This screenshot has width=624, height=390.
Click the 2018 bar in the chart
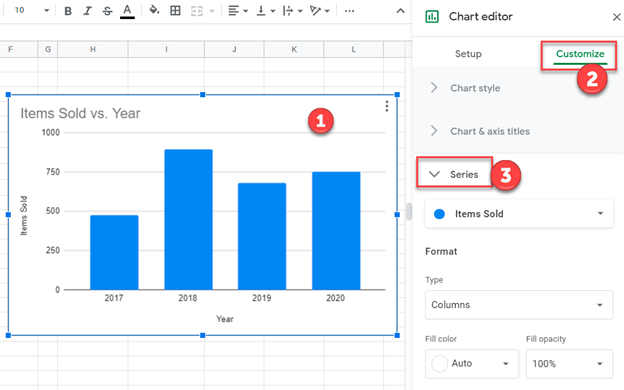[188, 220]
